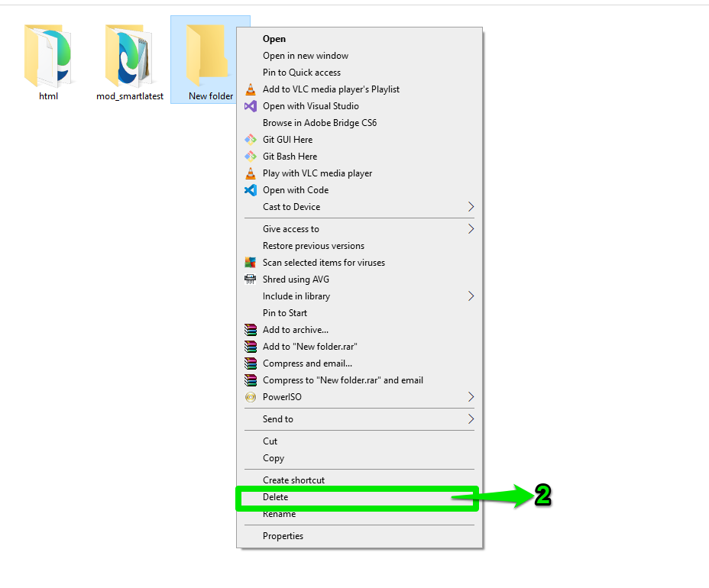Image resolution: width=709 pixels, height=588 pixels.
Task: Choose Open in new window
Action: 360,56
